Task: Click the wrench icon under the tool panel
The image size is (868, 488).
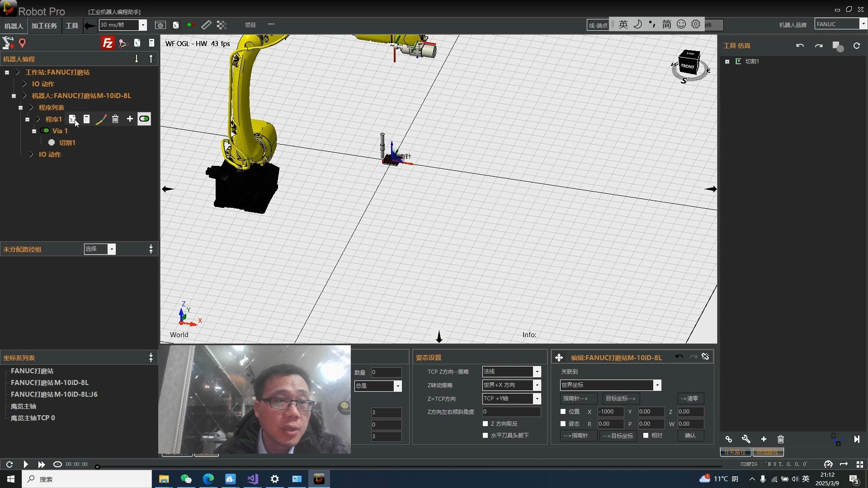Action: click(746, 439)
